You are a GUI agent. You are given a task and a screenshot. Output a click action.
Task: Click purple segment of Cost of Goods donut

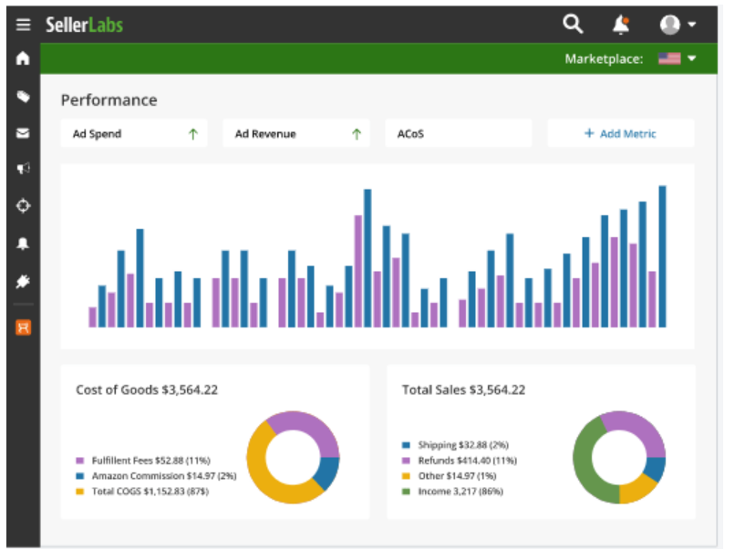click(x=309, y=422)
